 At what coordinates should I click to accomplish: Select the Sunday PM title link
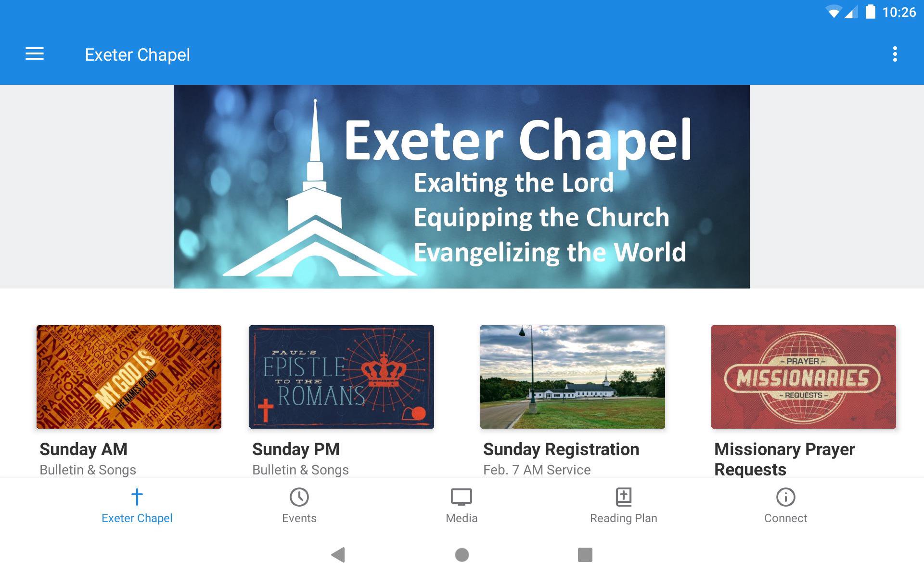[x=296, y=449]
